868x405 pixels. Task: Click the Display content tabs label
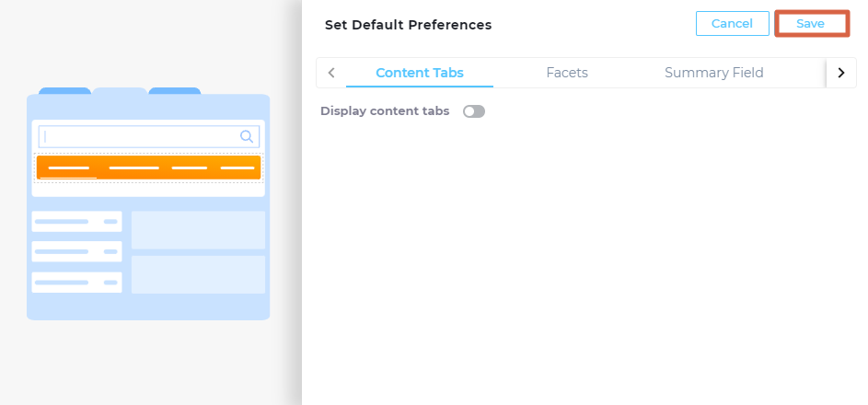(x=385, y=111)
